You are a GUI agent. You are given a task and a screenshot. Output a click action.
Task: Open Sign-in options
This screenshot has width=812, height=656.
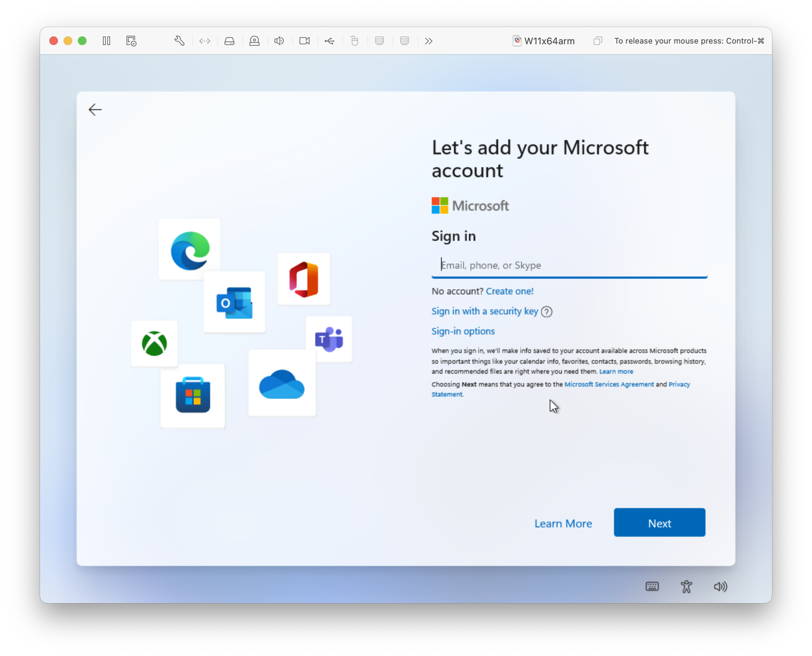pyautogui.click(x=463, y=331)
